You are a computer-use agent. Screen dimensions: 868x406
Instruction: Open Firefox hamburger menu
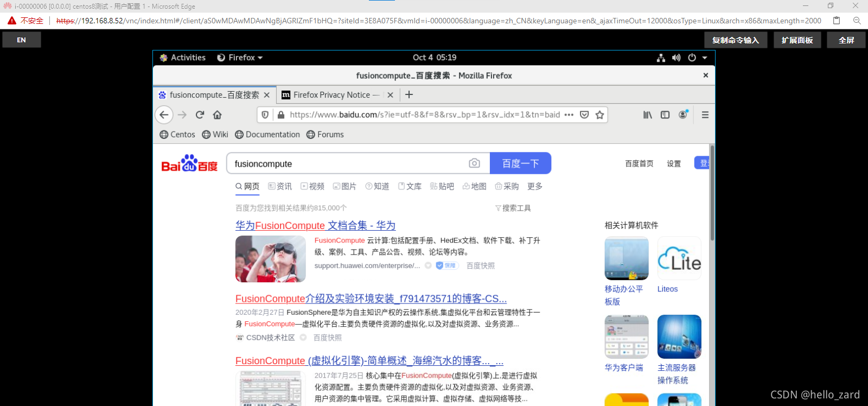coord(705,115)
